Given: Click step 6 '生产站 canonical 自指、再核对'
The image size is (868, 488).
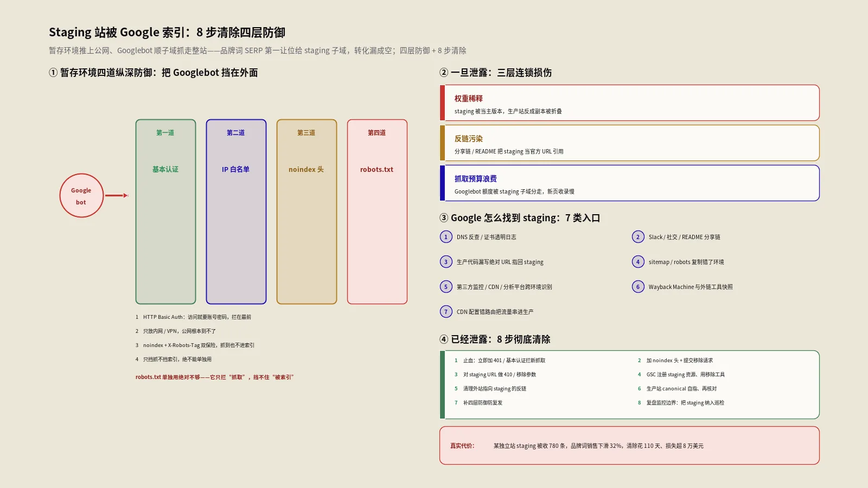Looking at the screenshot, I should (x=682, y=389).
